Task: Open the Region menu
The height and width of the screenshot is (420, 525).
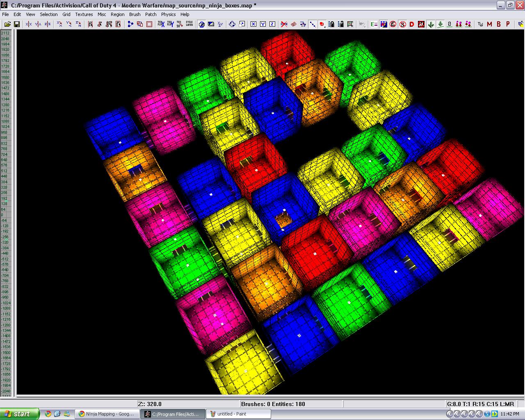Action: [117, 14]
